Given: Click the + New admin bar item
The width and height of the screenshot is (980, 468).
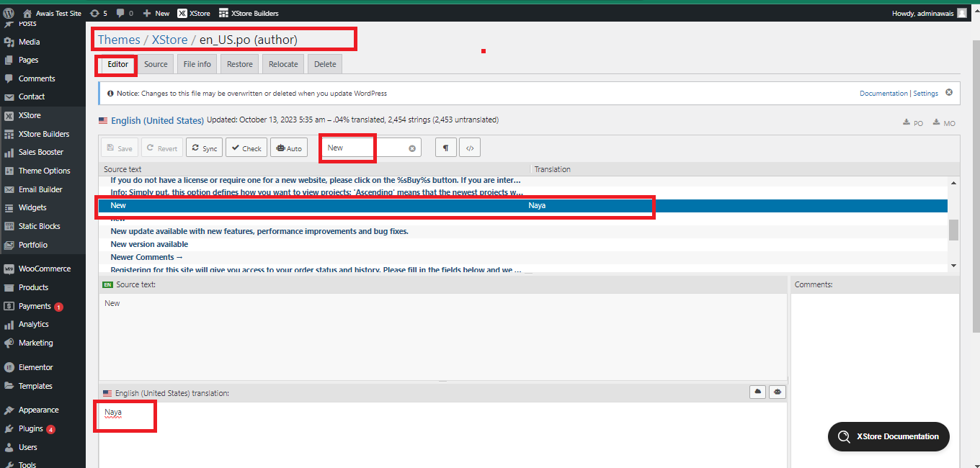Looking at the screenshot, I should click(x=156, y=13).
